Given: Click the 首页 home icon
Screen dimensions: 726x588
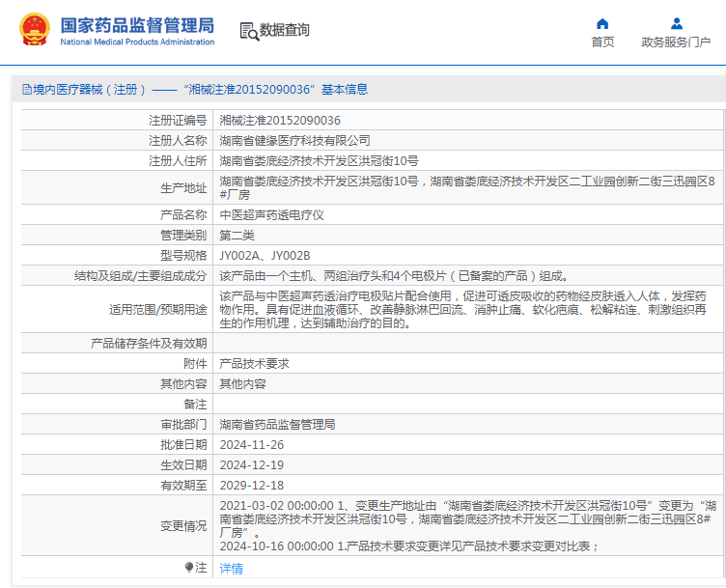Looking at the screenshot, I should coord(602,23).
